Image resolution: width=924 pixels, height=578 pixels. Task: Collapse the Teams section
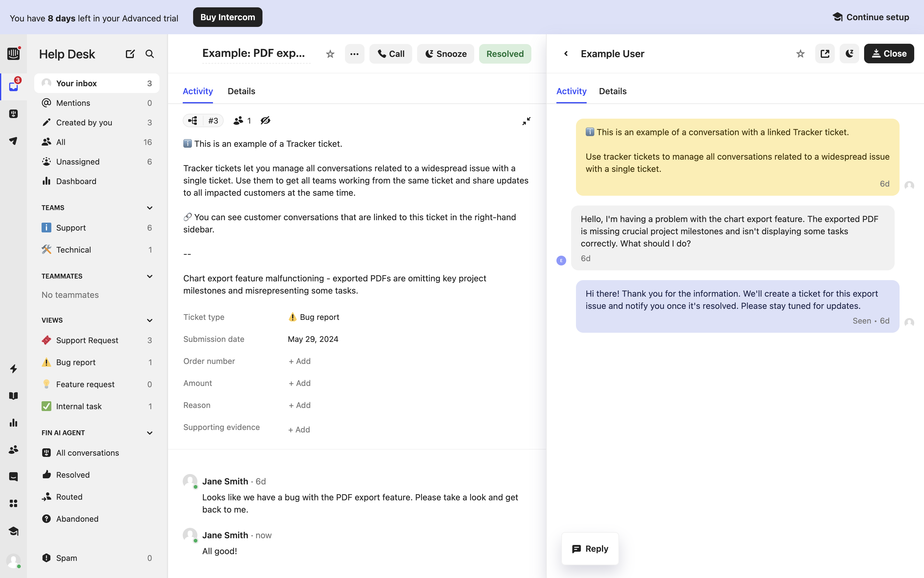(x=150, y=208)
